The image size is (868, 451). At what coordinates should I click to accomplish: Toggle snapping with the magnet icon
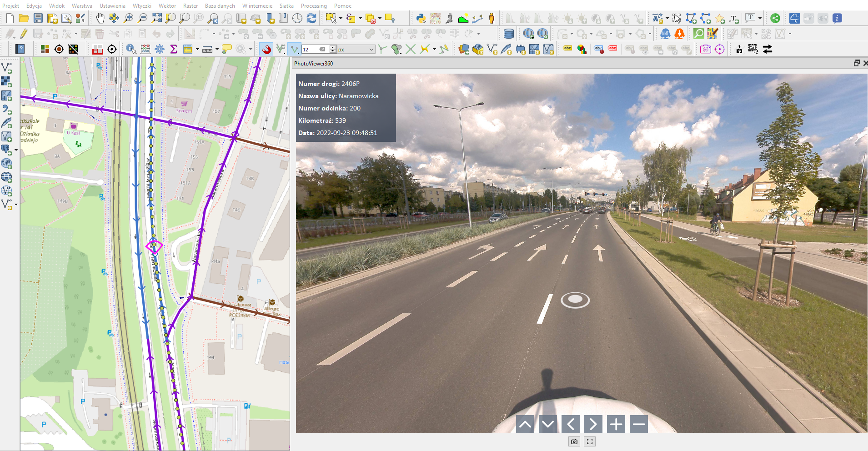(266, 49)
